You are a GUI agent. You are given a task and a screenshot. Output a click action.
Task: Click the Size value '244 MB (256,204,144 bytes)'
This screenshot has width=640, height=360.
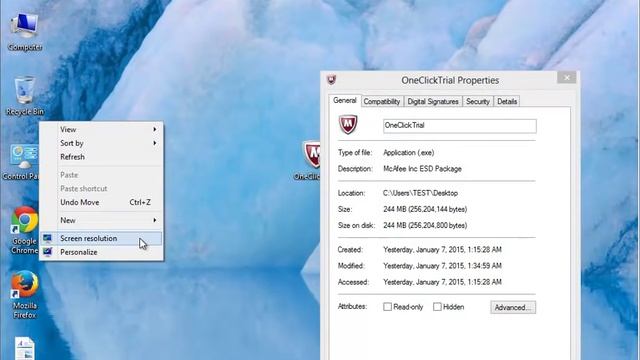point(425,209)
